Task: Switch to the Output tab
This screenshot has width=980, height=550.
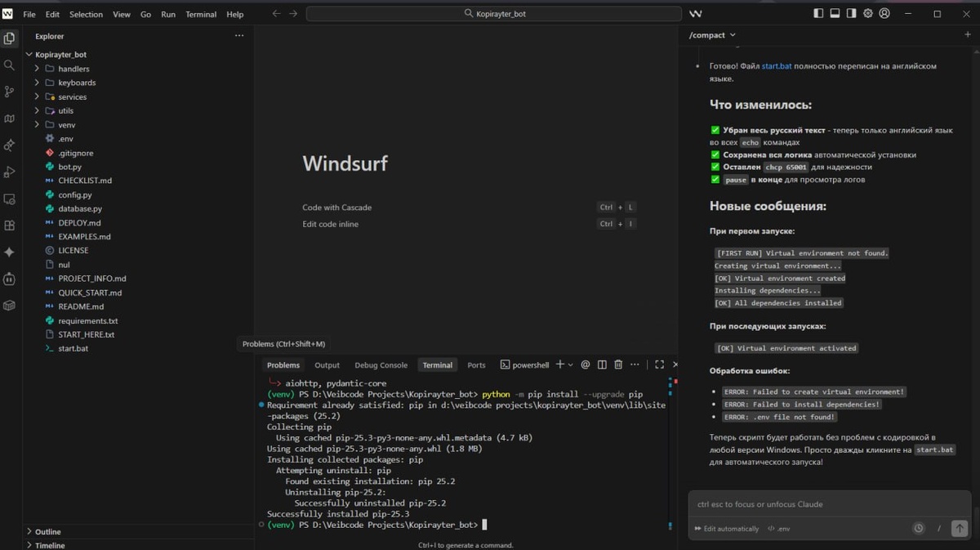Action: [327, 365]
